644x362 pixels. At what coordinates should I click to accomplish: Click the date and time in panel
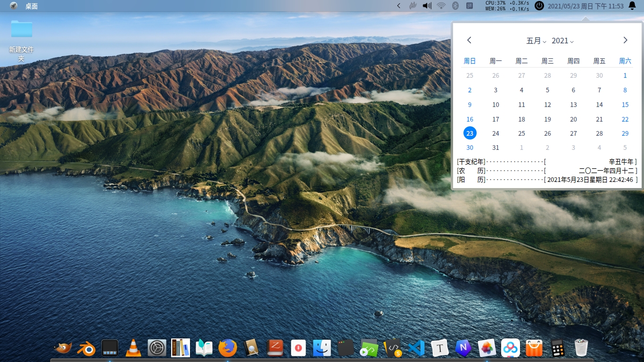point(586,6)
